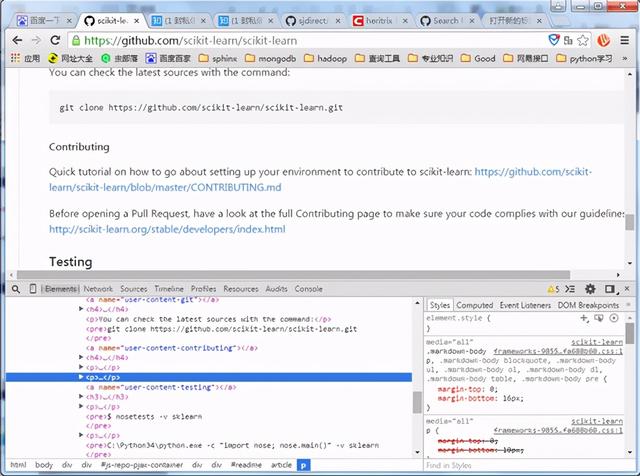Open the mongodb bookmark folder
Image resolution: width=640 pixels, height=476 pixels.
pyautogui.click(x=271, y=58)
